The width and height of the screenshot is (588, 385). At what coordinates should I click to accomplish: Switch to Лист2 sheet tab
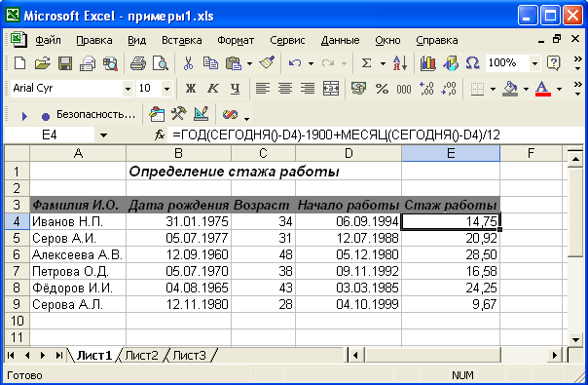[x=141, y=356]
